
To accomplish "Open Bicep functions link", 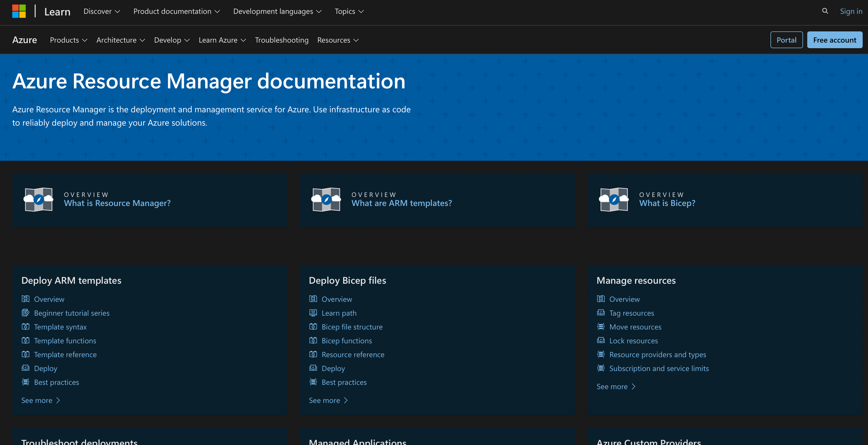I will pyautogui.click(x=347, y=341).
